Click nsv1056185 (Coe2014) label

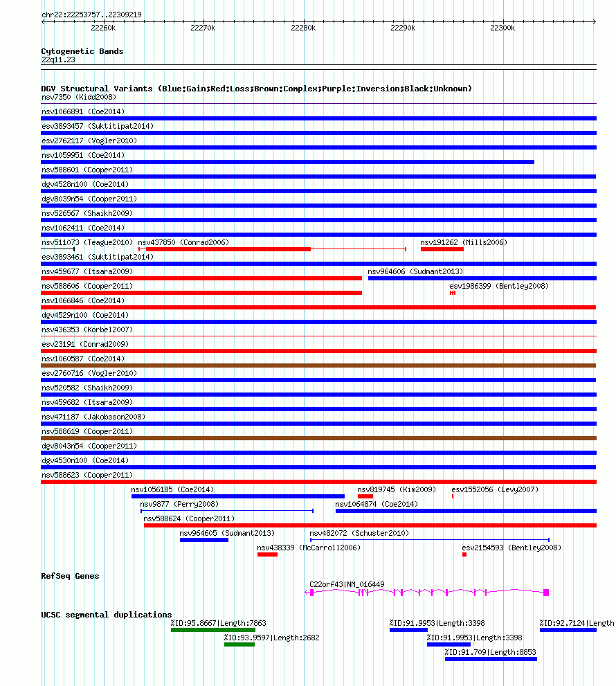(172, 489)
